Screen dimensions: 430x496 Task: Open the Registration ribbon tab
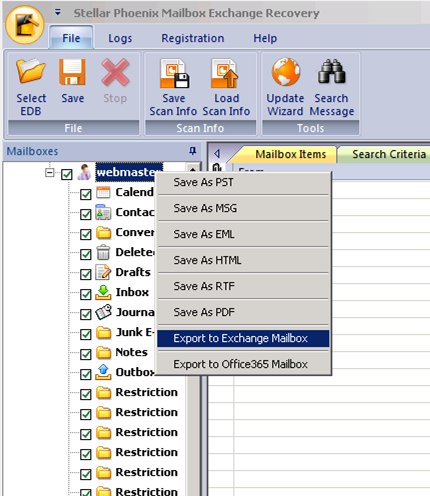coord(193,38)
